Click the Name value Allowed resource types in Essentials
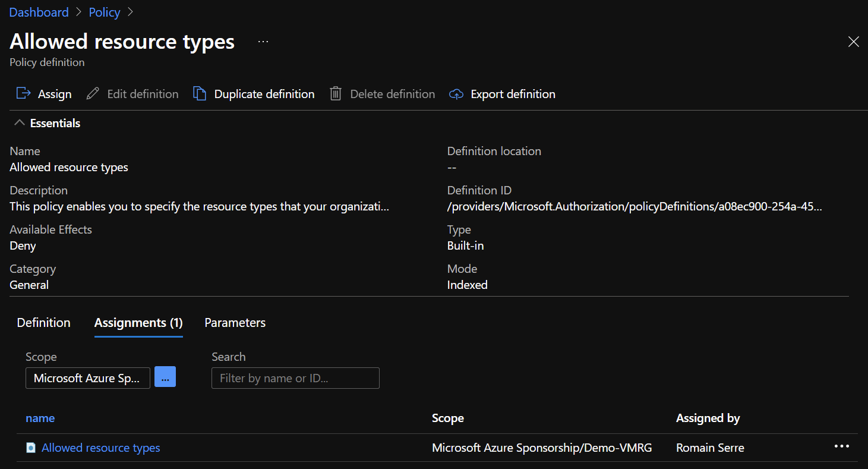Screen dimensions: 868x469 69,167
